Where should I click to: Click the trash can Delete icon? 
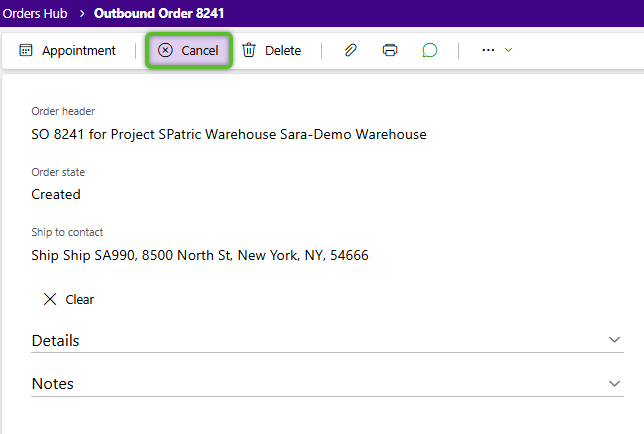pyautogui.click(x=249, y=51)
